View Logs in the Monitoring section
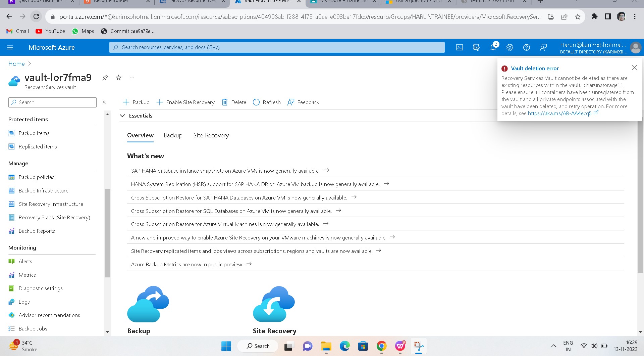The image size is (644, 356). click(x=23, y=302)
